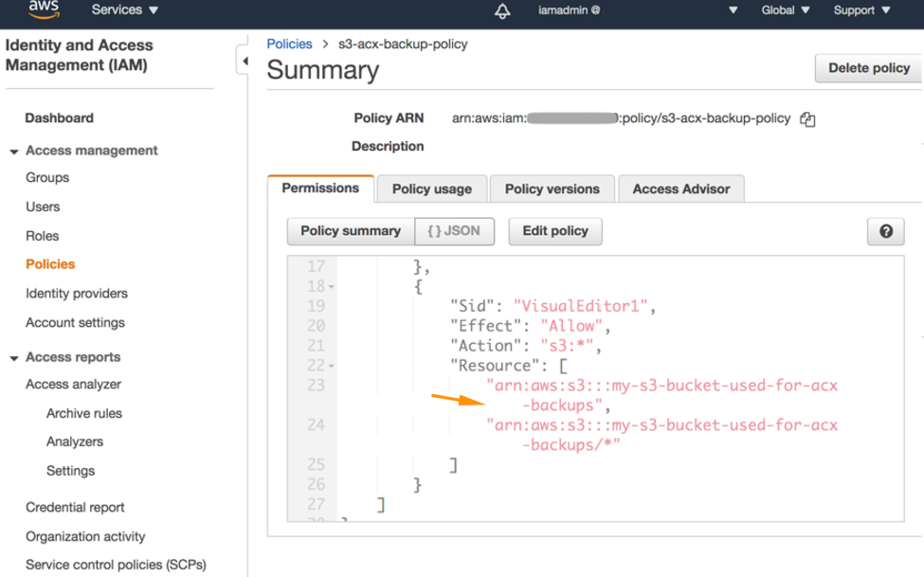924x577 pixels.
Task: Collapse the Access reports section
Action: tap(14, 358)
